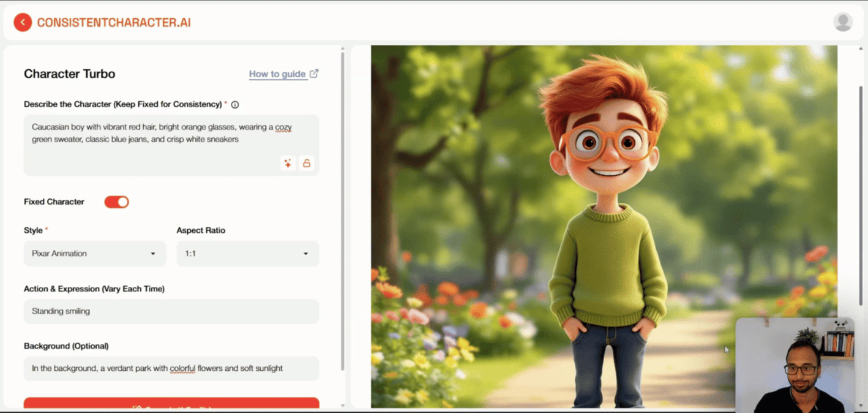This screenshot has height=413, width=868.
Task: Open the info tooltip next to Describe the Character
Action: click(x=235, y=104)
